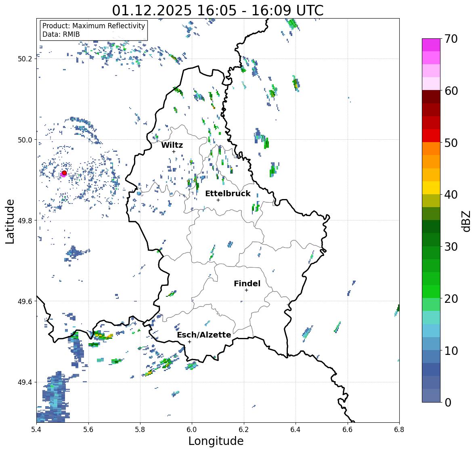Click the longitude tick label 5.4
Image resolution: width=476 pixels, height=451 pixels.
(x=36, y=430)
